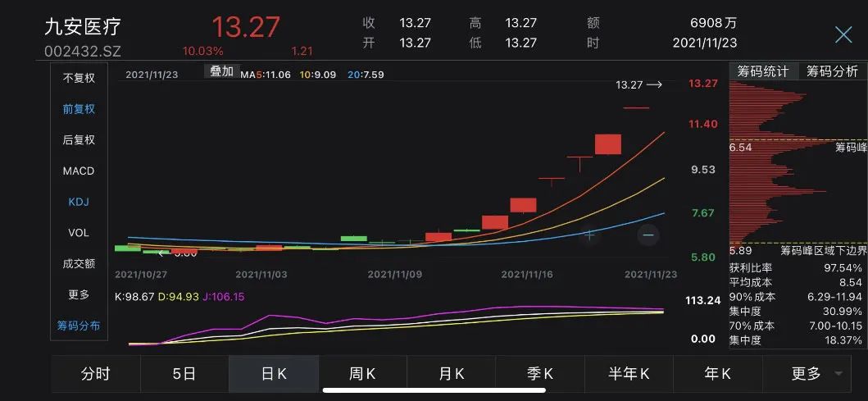
Task: Zoom out the chart with minus icon
Action: tap(648, 235)
